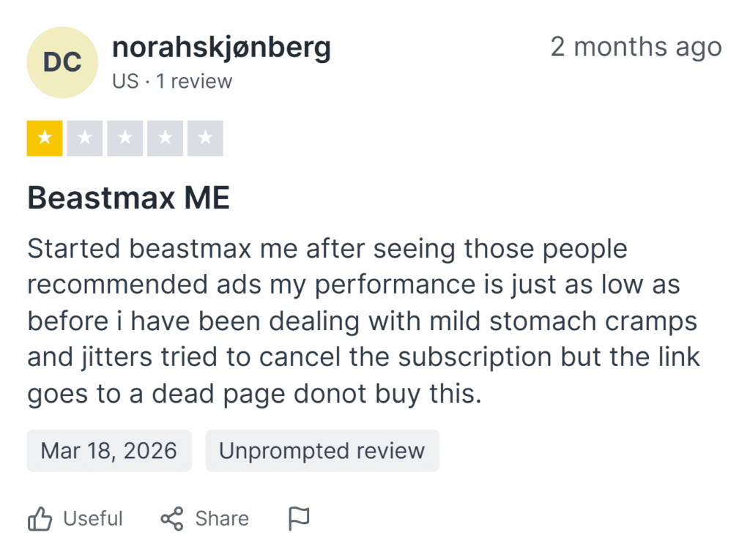750x560 pixels.
Task: Click the fourth grey star box
Action: [x=165, y=138]
